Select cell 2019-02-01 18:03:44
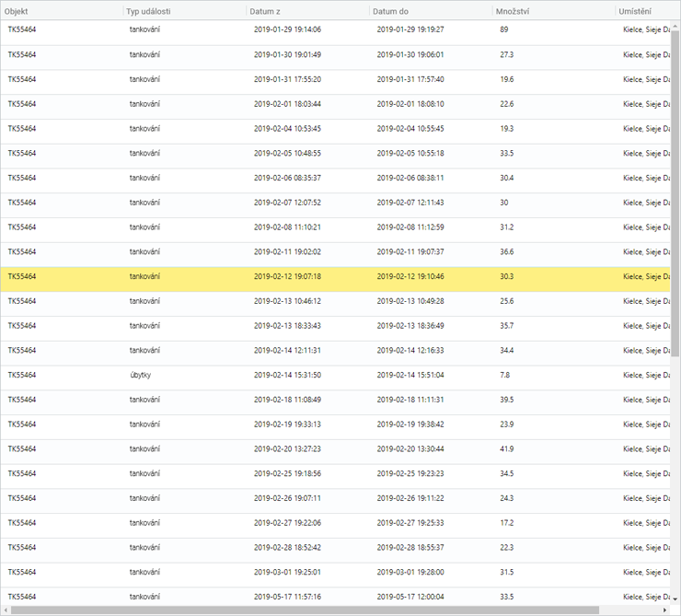The image size is (681, 616). click(287, 104)
